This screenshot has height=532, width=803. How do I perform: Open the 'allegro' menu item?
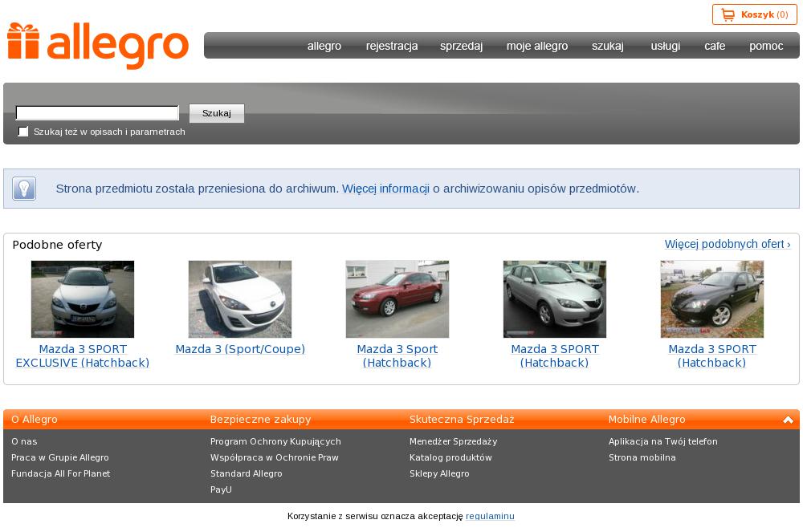(x=324, y=46)
